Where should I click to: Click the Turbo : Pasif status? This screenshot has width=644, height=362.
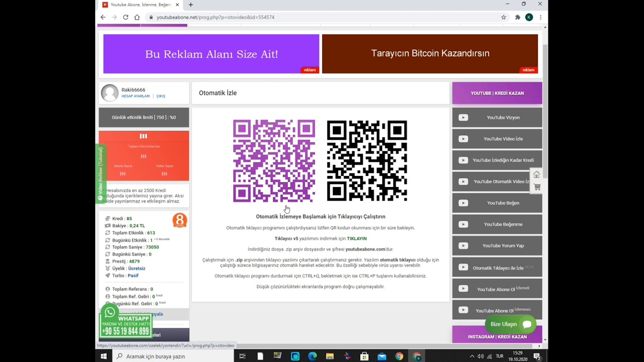[125, 276]
